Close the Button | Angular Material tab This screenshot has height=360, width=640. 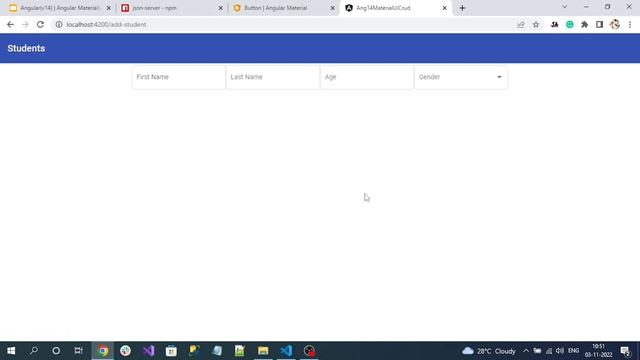tap(332, 8)
